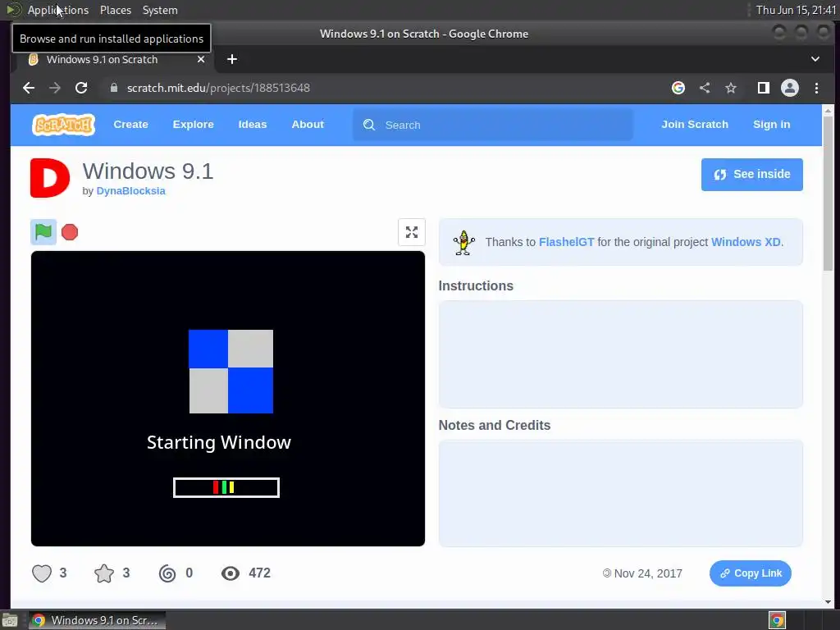The image size is (840, 630).
Task: Open the Scratch logo home link
Action: point(63,125)
